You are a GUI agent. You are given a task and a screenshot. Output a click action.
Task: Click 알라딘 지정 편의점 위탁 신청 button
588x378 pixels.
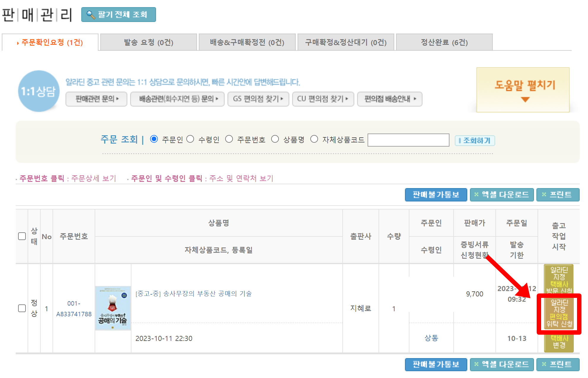click(x=559, y=313)
